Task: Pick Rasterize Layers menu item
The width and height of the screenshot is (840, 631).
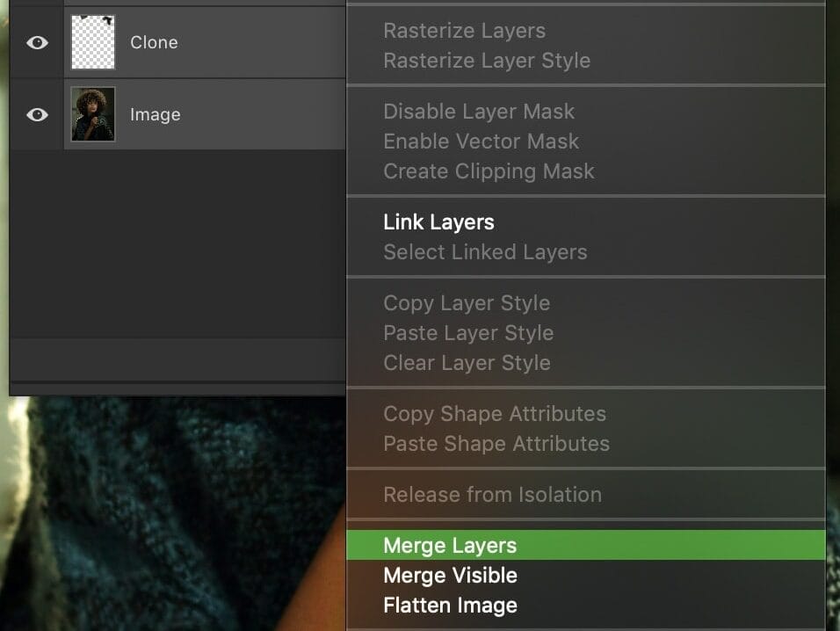Action: tap(464, 31)
